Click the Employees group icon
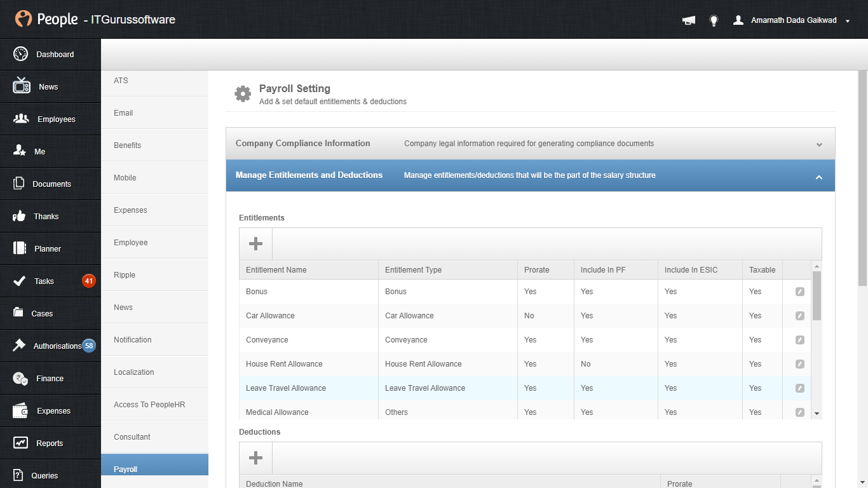This screenshot has width=868, height=488. pyautogui.click(x=21, y=119)
